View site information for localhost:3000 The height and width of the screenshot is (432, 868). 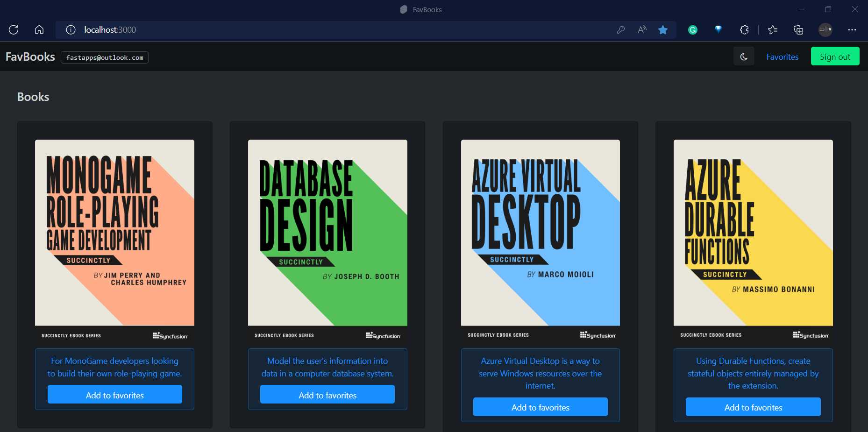tap(71, 30)
